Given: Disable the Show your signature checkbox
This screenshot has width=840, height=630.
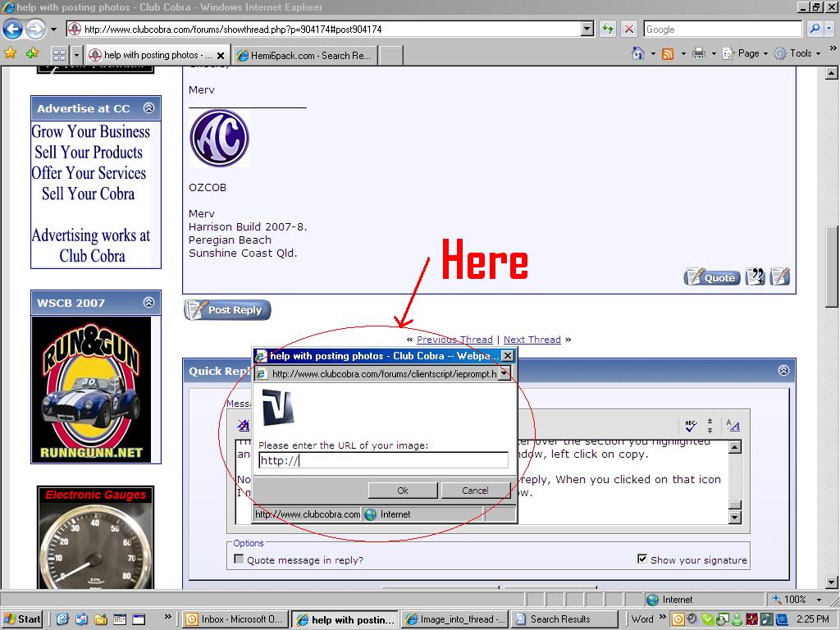Looking at the screenshot, I should coord(643,558).
